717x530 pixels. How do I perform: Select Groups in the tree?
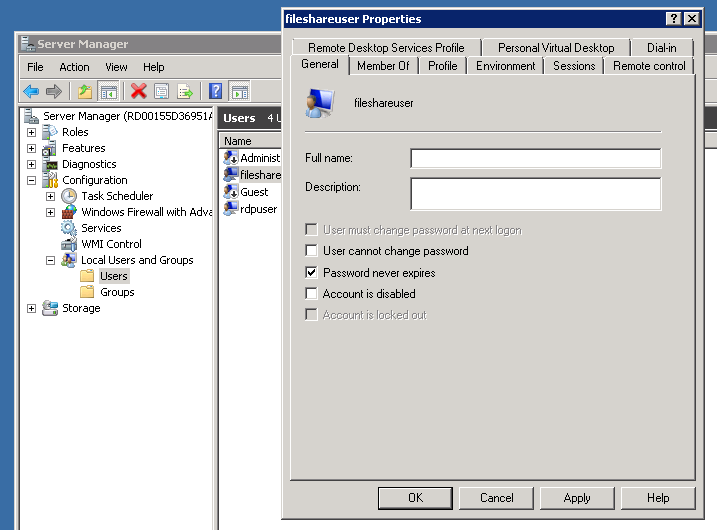click(117, 292)
